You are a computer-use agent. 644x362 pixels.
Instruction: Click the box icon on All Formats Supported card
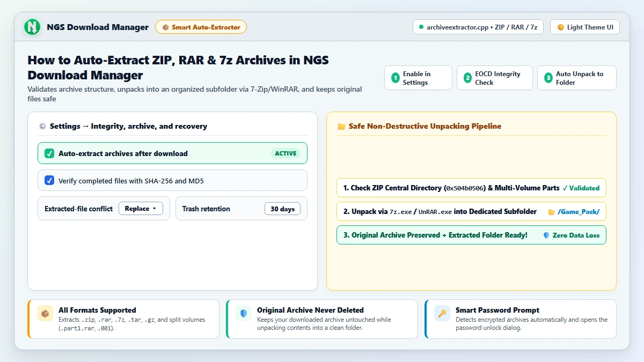pyautogui.click(x=45, y=313)
